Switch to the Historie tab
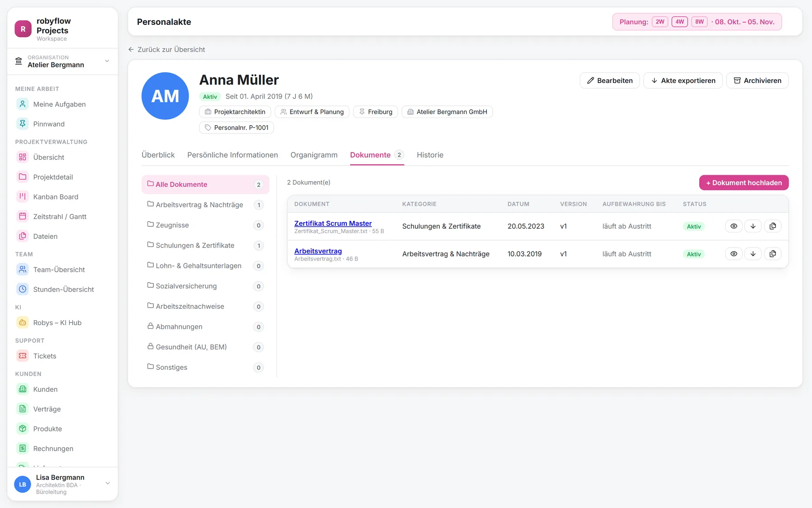The height and width of the screenshot is (508, 812). 430,155
